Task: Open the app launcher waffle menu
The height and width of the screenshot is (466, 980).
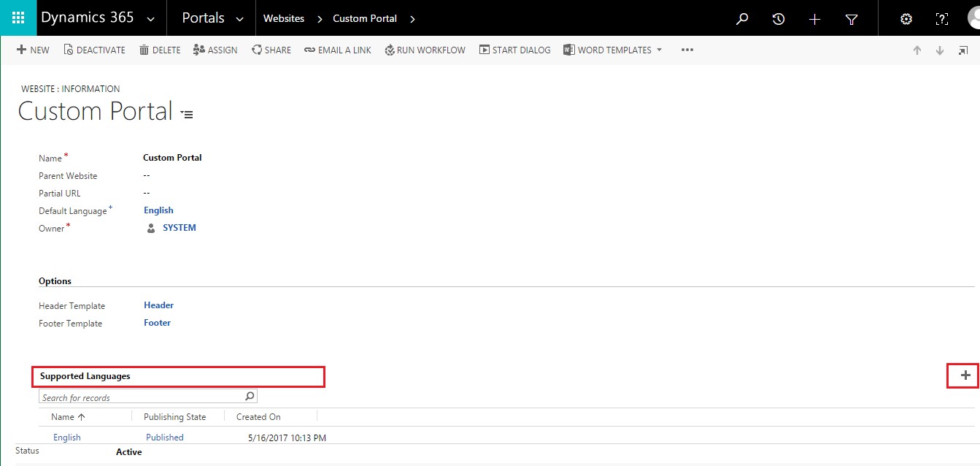Action: click(x=18, y=18)
